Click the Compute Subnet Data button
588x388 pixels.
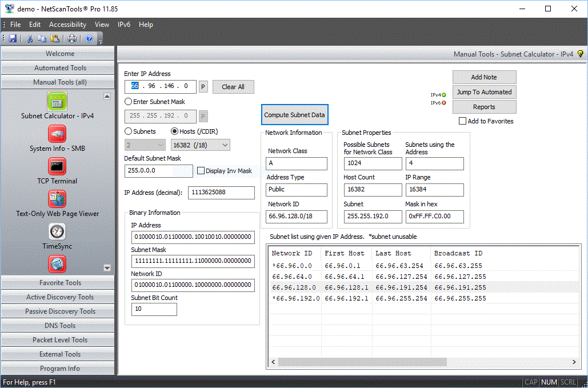[294, 114]
